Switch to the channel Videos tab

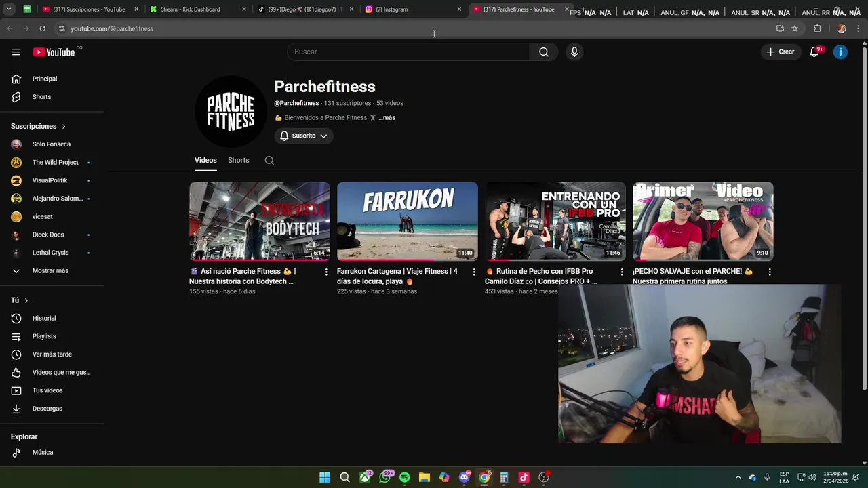(x=205, y=161)
